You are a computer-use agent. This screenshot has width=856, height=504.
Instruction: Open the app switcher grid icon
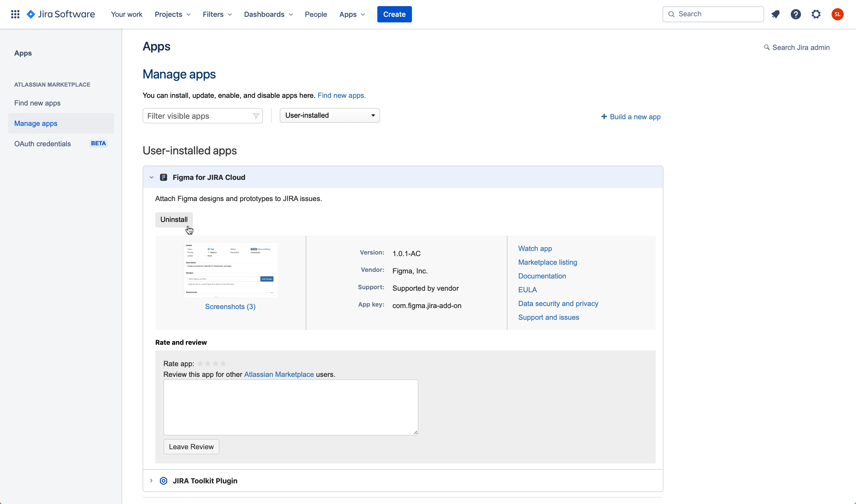click(x=15, y=14)
